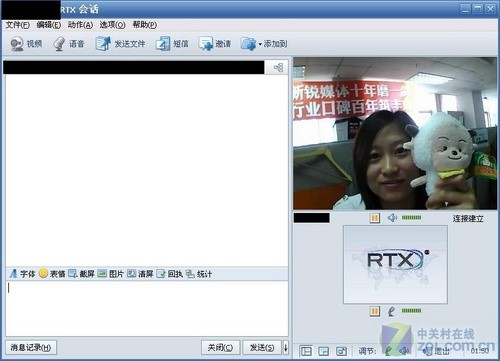Viewport: 500px width, 361px height.
Task: Adjust remote volume level bar
Action: click(411, 218)
